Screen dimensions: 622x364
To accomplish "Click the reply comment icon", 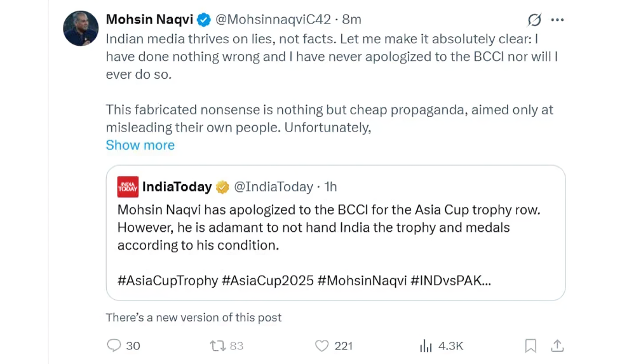I will pos(114,346).
